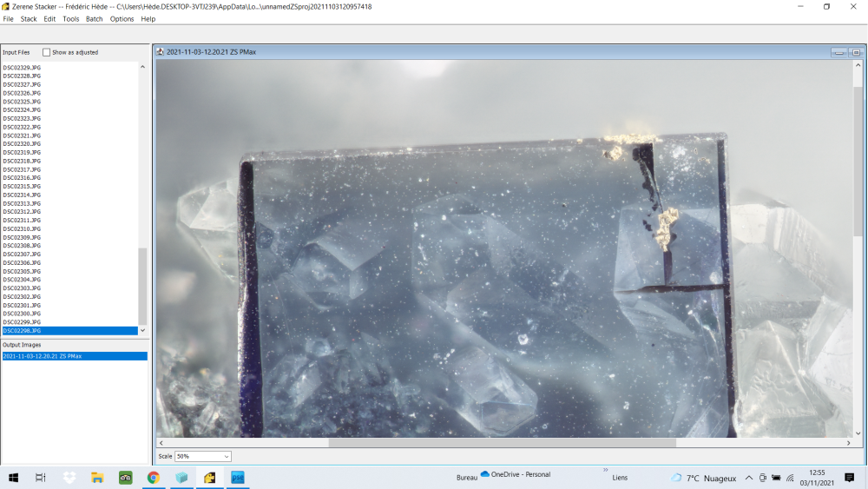The image size is (868, 489).
Task: Maximize the ZS PMax image window
Action: point(856,52)
